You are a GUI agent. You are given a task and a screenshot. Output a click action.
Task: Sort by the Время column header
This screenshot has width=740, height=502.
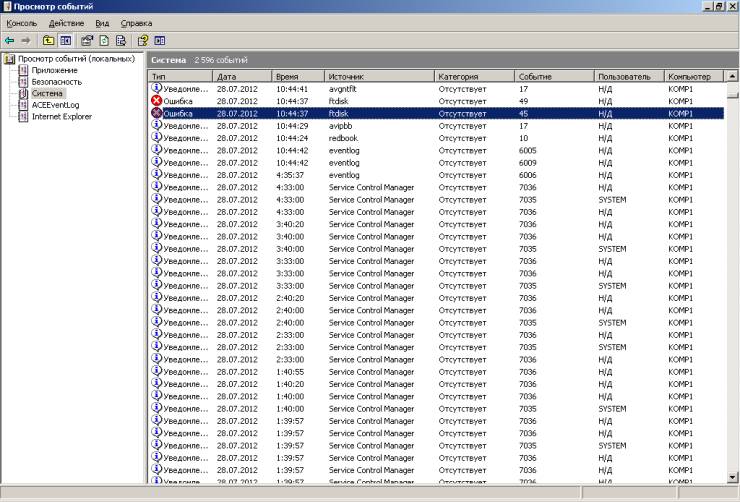click(x=298, y=76)
